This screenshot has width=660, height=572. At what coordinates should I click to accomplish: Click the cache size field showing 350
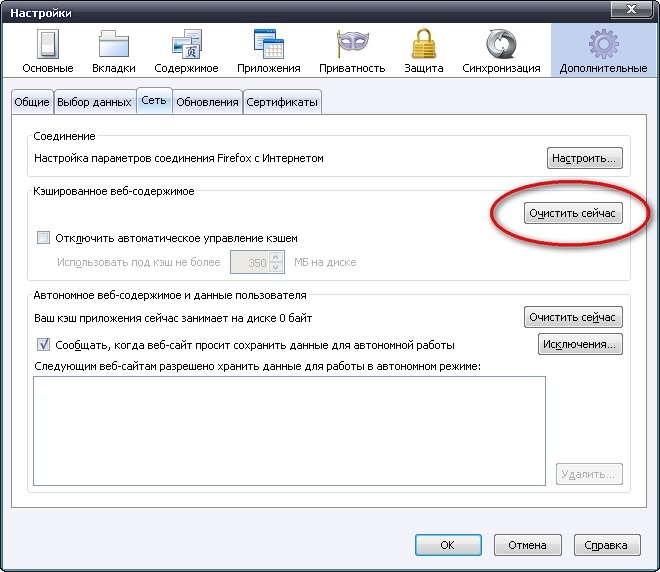tap(249, 262)
